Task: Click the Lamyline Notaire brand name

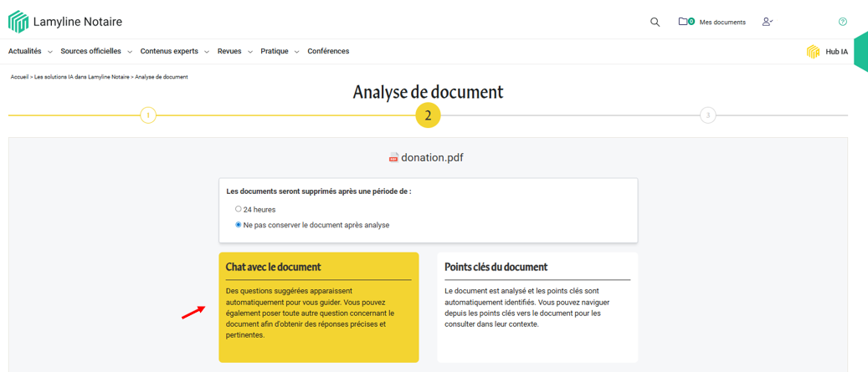Action: [x=78, y=22]
